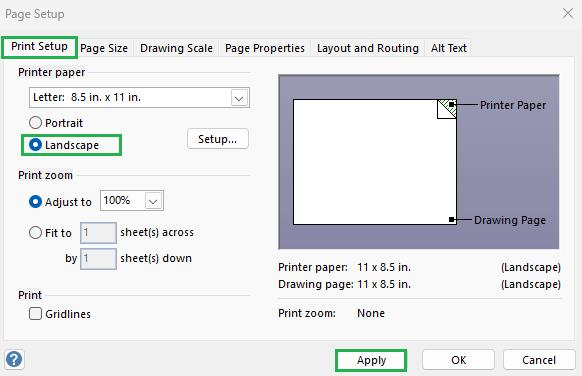The width and height of the screenshot is (582, 376).
Task: Close the Page Setup dialog
Action: pyautogui.click(x=568, y=13)
